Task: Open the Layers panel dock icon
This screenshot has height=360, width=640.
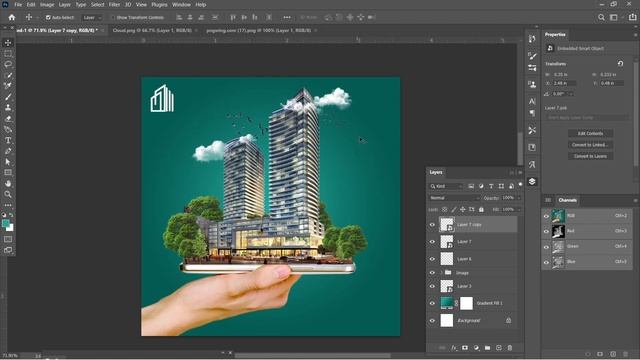Action: [x=532, y=182]
